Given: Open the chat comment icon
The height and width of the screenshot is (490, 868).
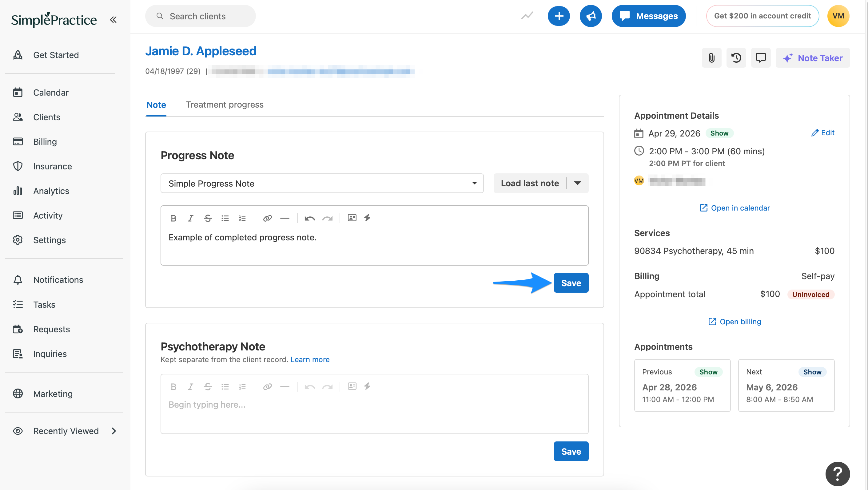Looking at the screenshot, I should click(x=761, y=58).
